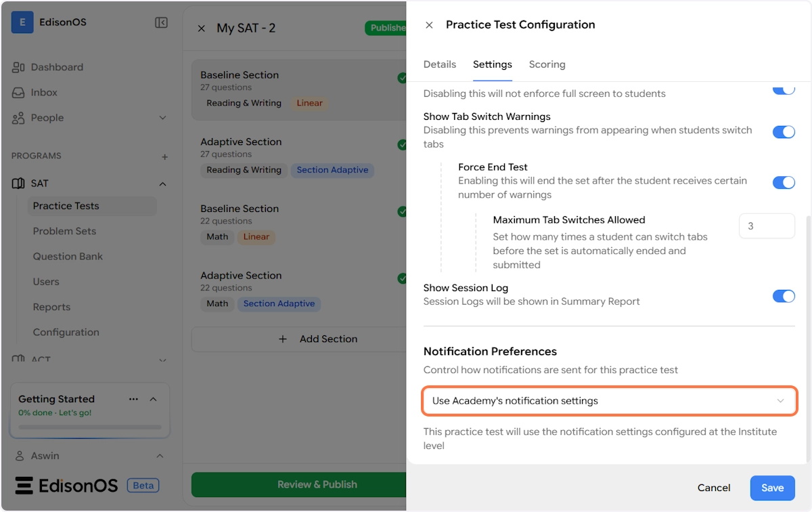Click the Save button
812x512 pixels.
(772, 488)
